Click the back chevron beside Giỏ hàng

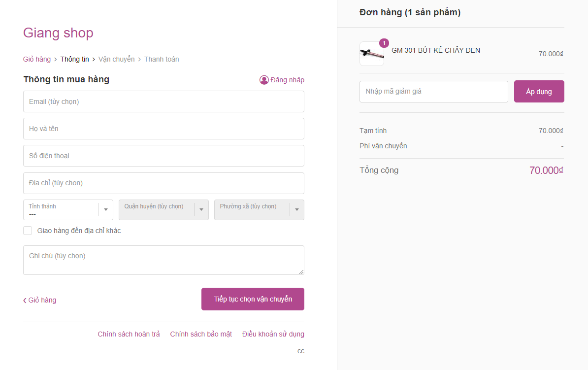coord(25,301)
